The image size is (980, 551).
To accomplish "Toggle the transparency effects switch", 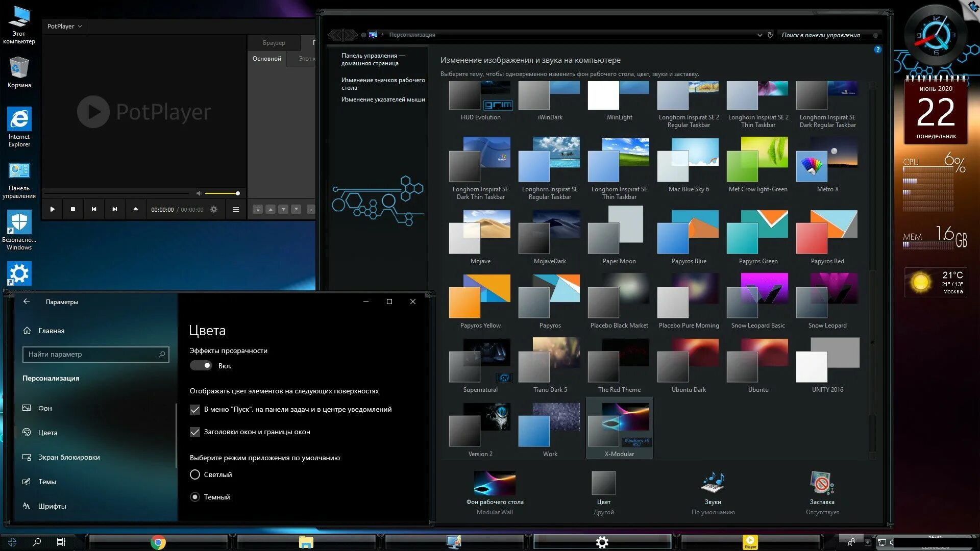I will 201,365.
